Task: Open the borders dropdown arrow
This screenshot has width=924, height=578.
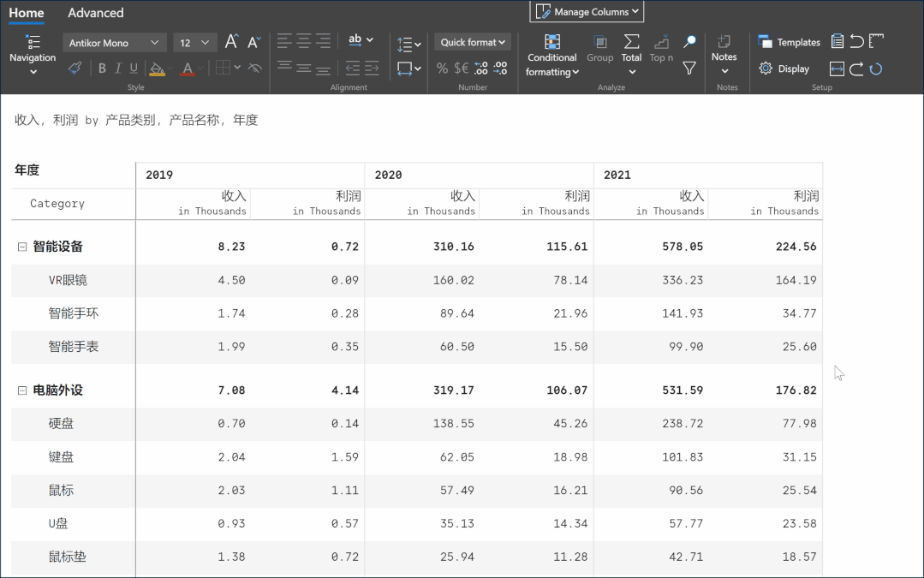Action: (237, 68)
